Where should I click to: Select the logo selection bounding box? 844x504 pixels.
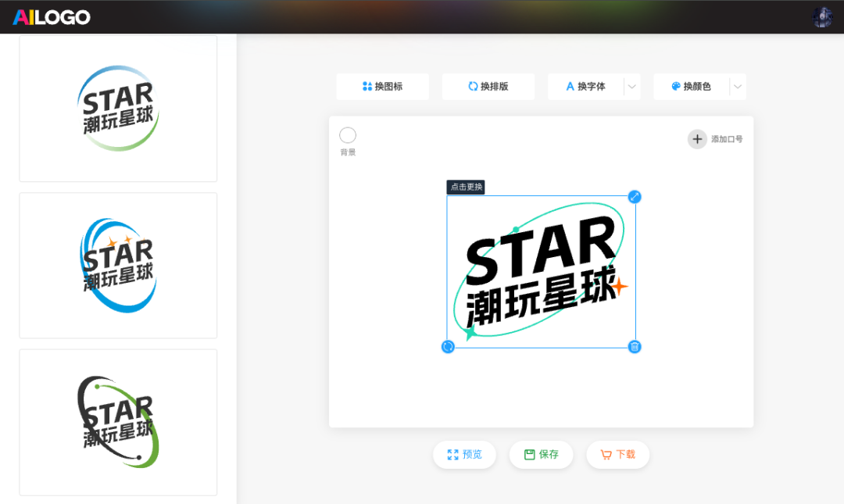(541, 272)
